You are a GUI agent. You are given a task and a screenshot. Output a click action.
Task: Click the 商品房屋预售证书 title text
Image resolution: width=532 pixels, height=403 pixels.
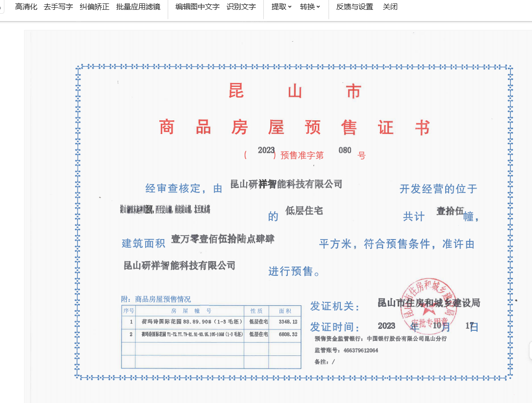(295, 128)
